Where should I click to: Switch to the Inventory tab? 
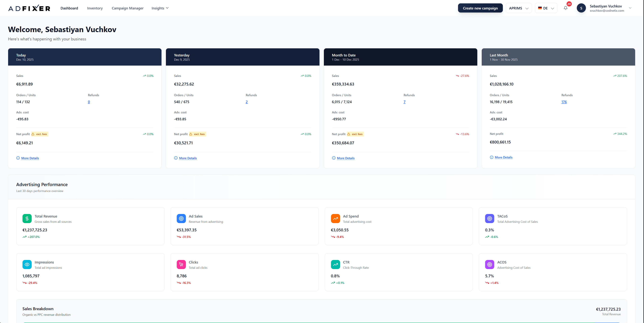pyautogui.click(x=95, y=8)
